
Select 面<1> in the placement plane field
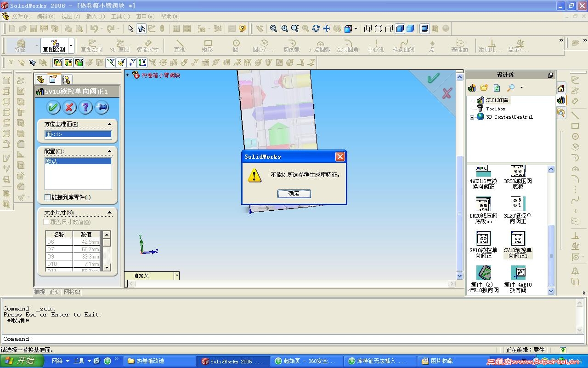tap(78, 134)
